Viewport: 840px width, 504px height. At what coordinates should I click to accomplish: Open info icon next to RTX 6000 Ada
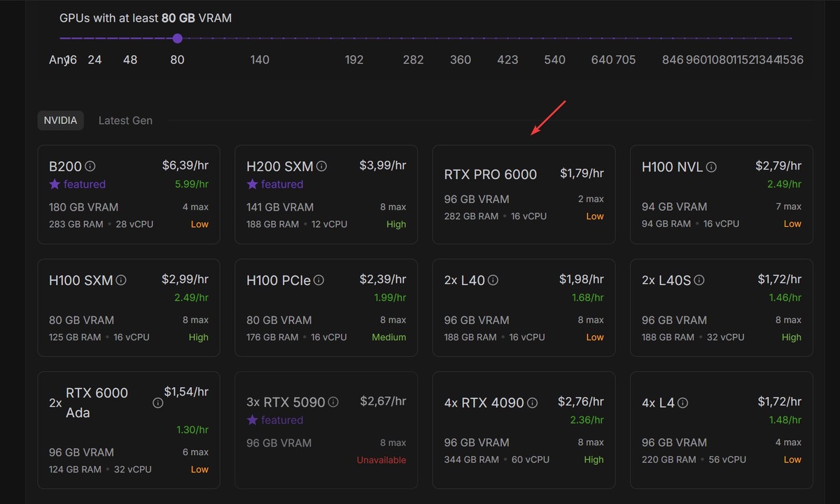click(x=157, y=403)
